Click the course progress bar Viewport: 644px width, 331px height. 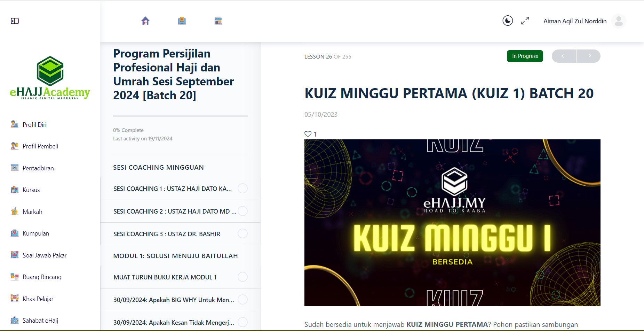pyautogui.click(x=181, y=116)
